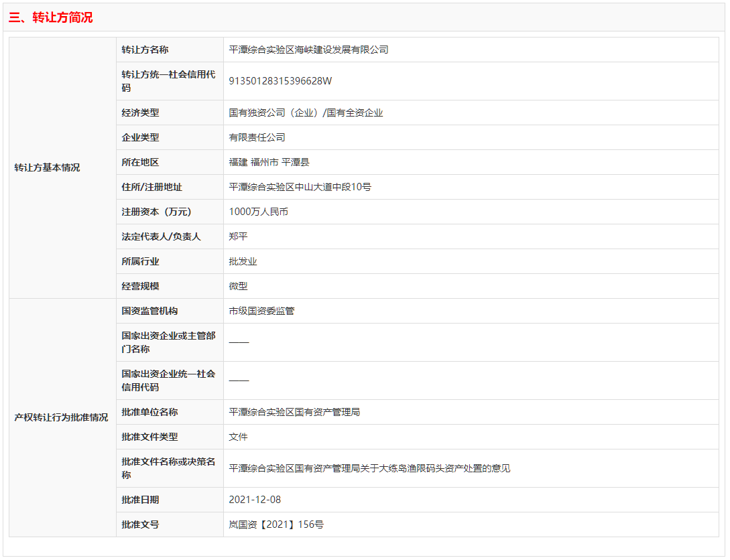730x560 pixels.
Task: Click the transferor name 平潭综合实验区海峡建设发展有限公司
Action: pos(308,50)
